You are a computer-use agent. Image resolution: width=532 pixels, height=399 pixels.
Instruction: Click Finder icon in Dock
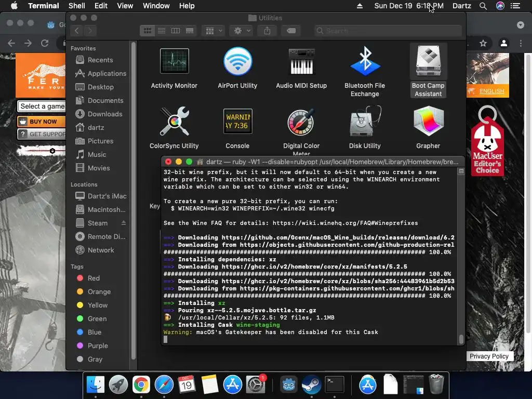click(x=96, y=384)
